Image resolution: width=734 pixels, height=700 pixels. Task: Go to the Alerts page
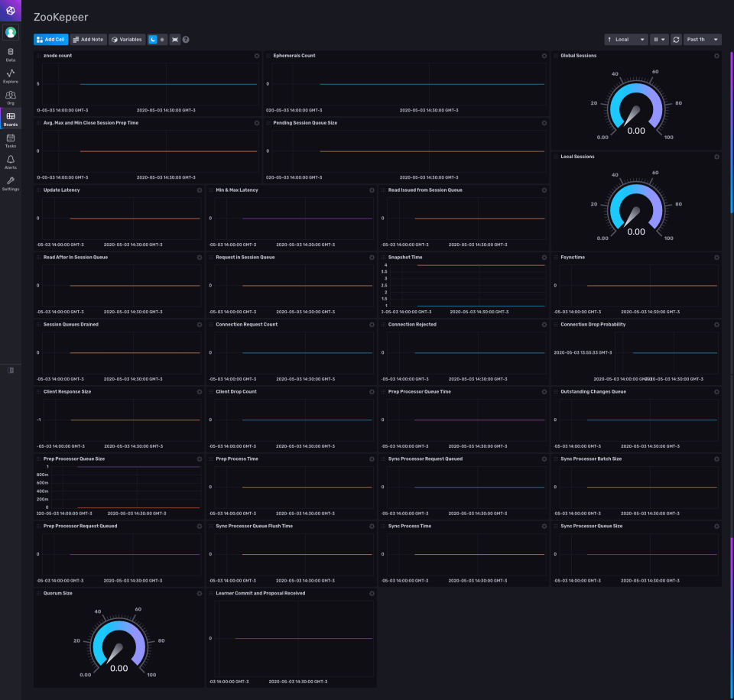11,162
